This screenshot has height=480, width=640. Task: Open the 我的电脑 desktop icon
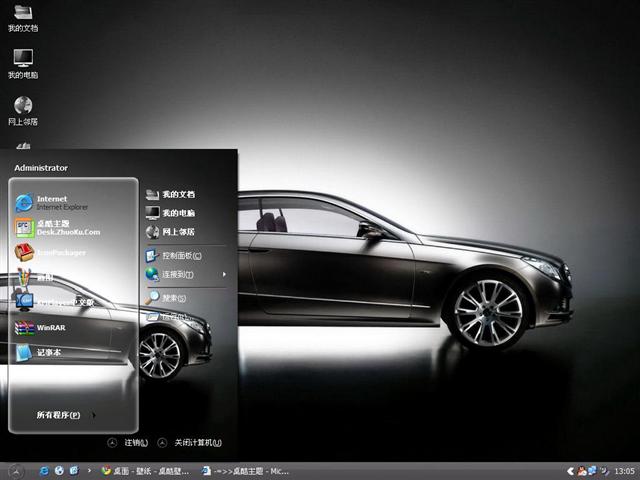[23, 64]
